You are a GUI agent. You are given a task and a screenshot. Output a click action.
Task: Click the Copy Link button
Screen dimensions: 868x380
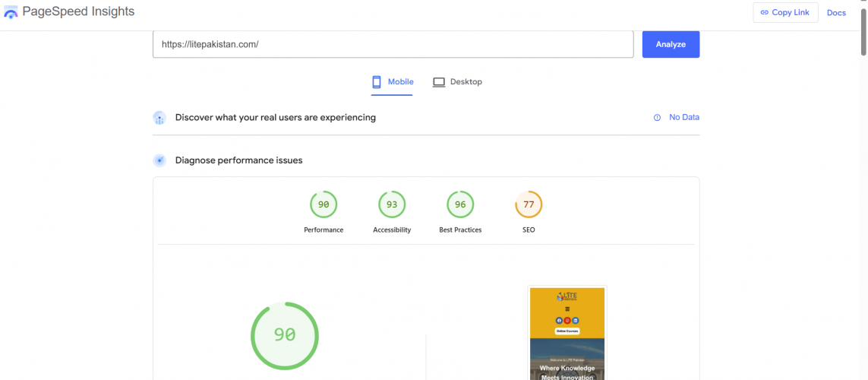(785, 12)
